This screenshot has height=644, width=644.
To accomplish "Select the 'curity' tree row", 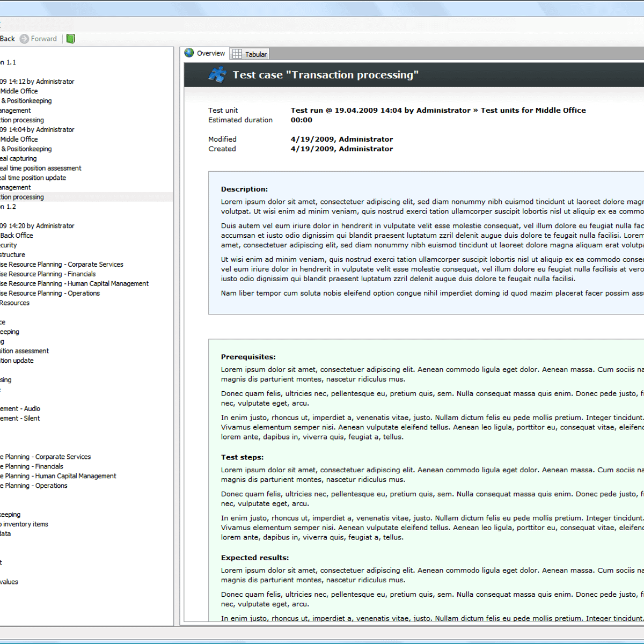I will click(x=9, y=246).
